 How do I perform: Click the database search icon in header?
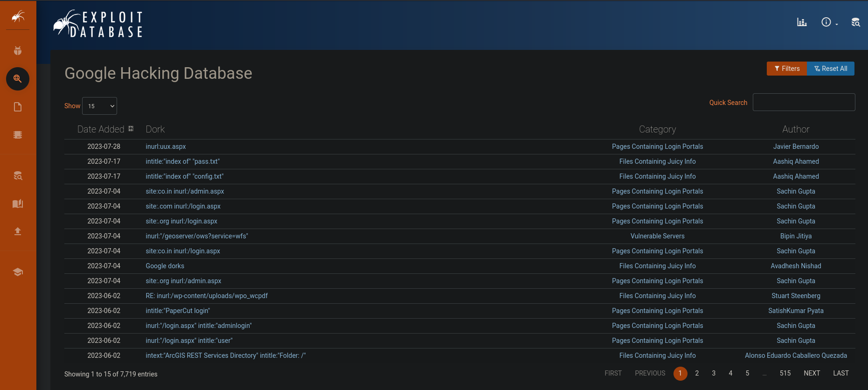tap(855, 22)
